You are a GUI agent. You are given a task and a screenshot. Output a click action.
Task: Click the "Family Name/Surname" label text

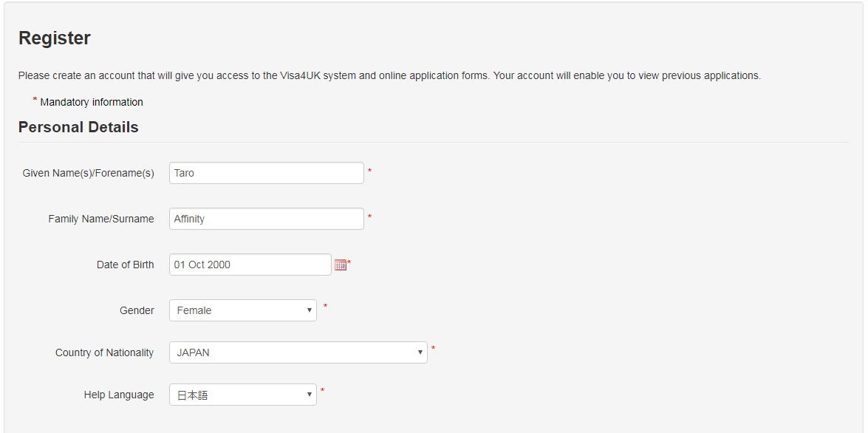click(101, 219)
